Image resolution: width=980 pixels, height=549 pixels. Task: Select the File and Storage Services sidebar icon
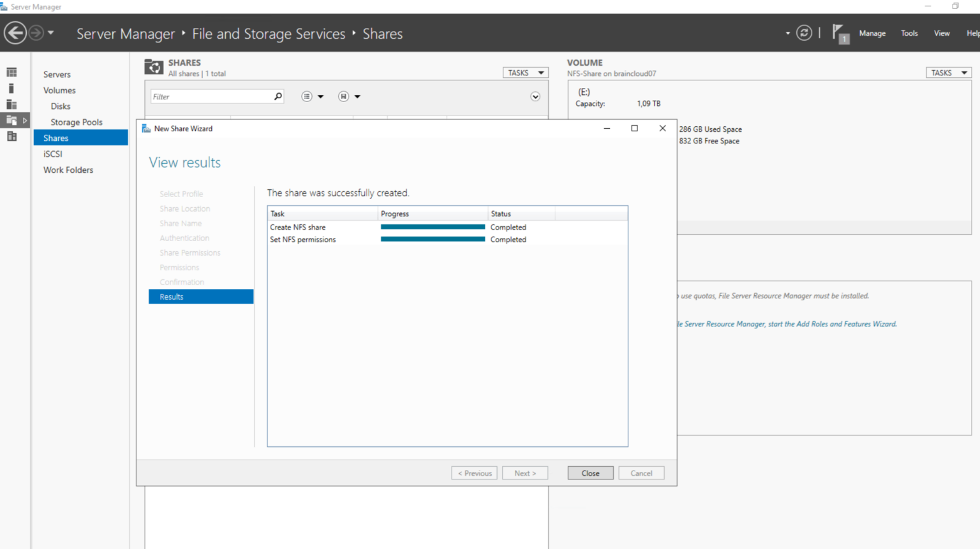[11, 120]
